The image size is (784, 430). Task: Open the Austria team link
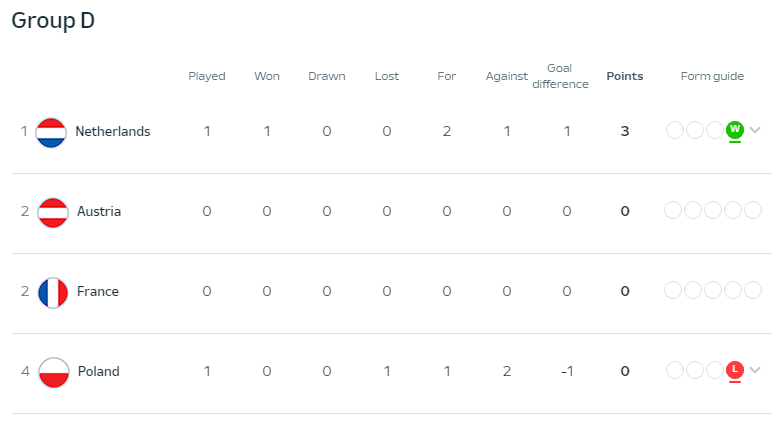[x=99, y=212]
